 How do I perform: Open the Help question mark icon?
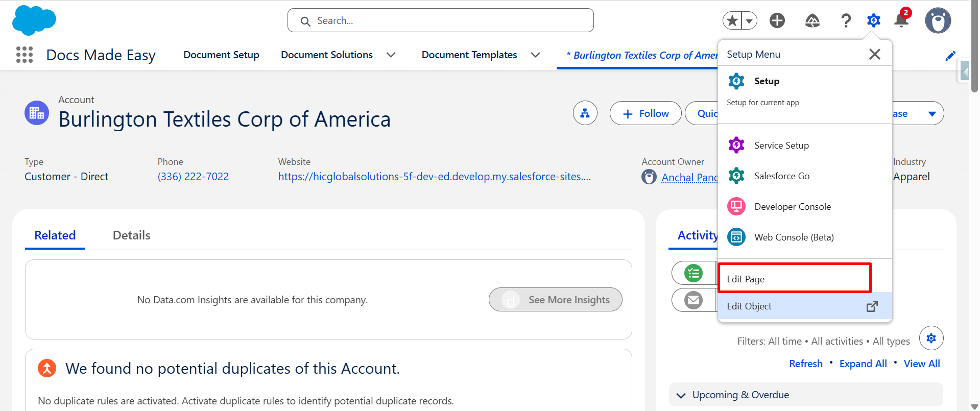click(846, 20)
